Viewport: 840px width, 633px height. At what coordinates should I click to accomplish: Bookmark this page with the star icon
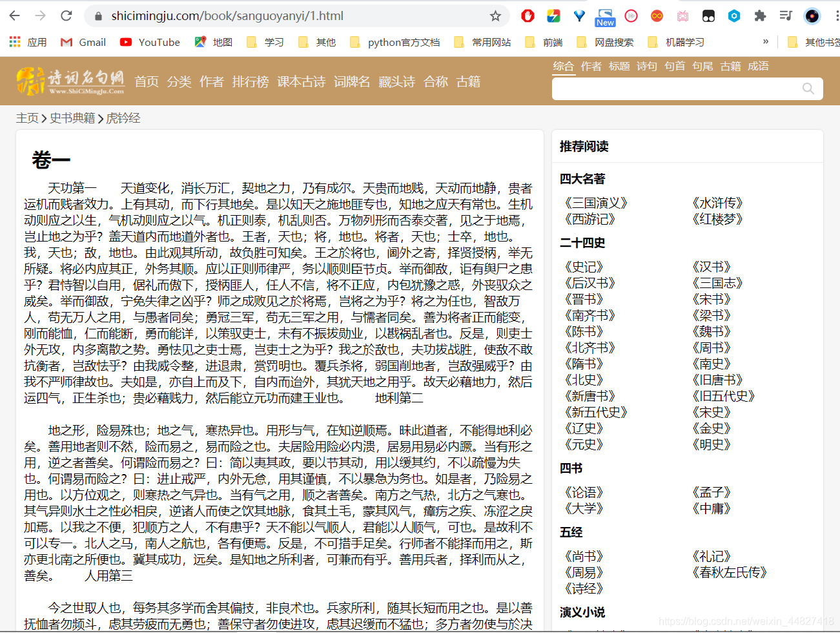click(495, 16)
